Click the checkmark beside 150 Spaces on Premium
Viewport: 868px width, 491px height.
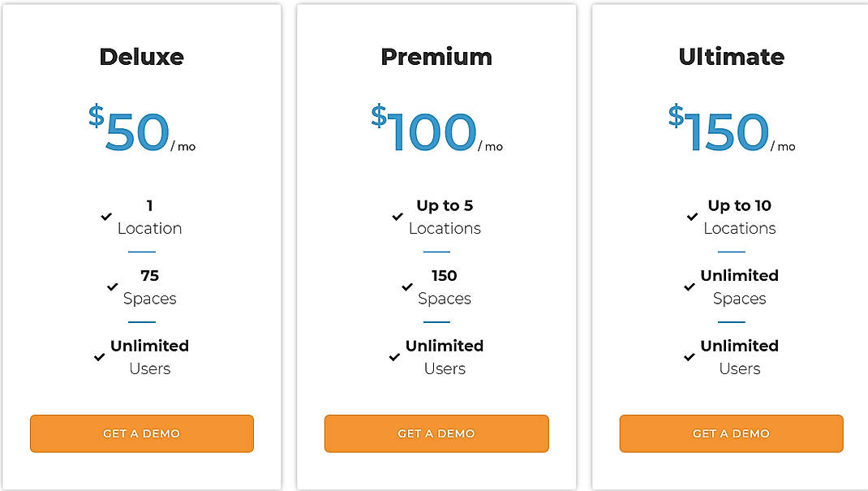(408, 286)
